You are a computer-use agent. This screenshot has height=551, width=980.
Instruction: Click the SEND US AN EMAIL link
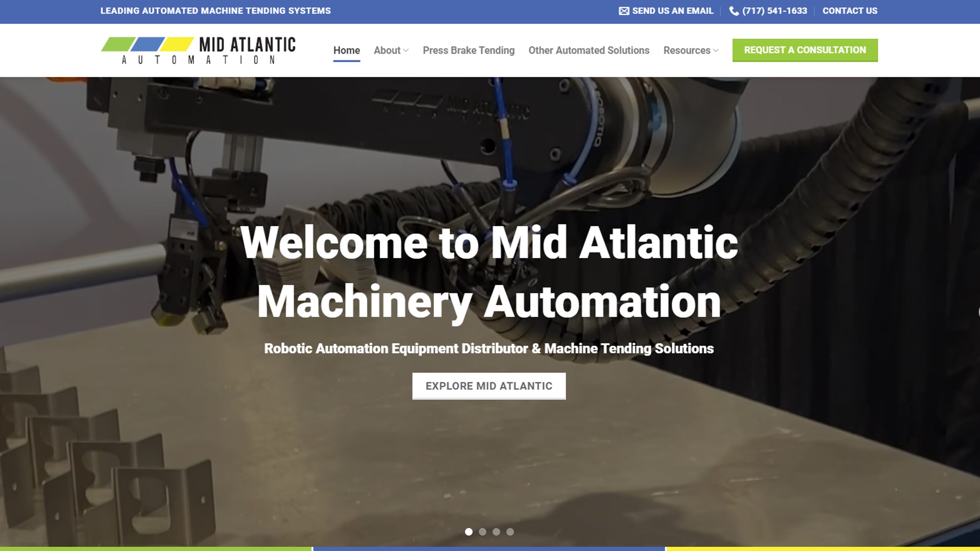666,11
